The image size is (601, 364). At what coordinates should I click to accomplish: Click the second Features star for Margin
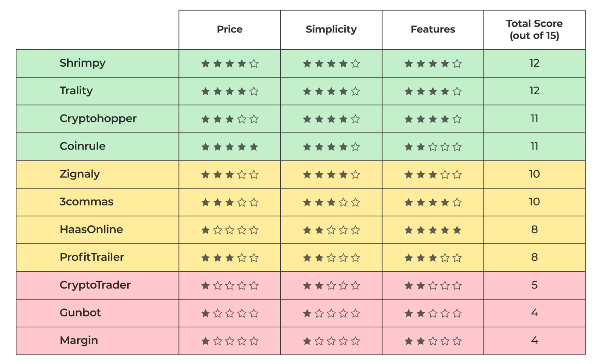[x=421, y=341]
